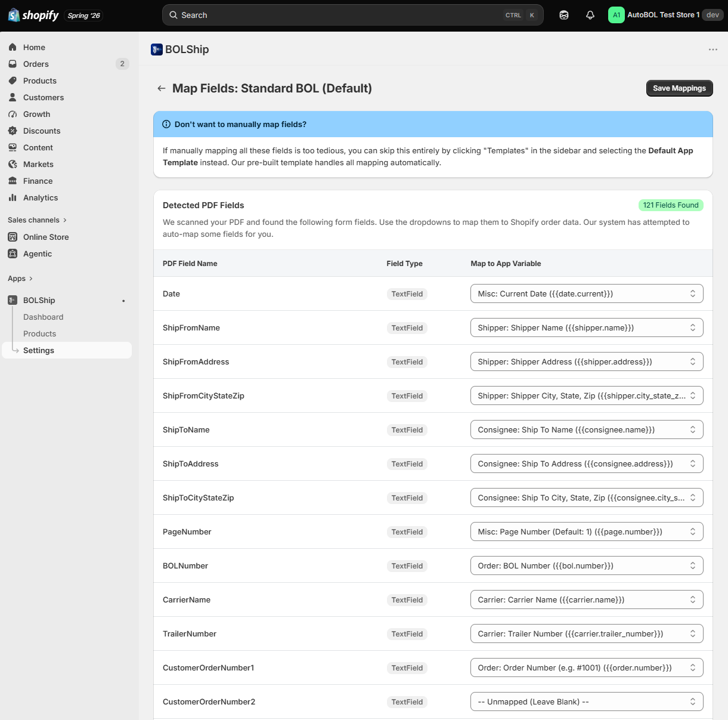728x720 pixels.
Task: Open Orders in the sidebar
Action: coord(67,64)
